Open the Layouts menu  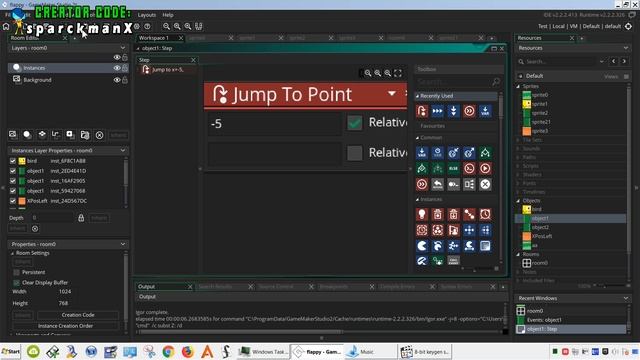tap(147, 15)
